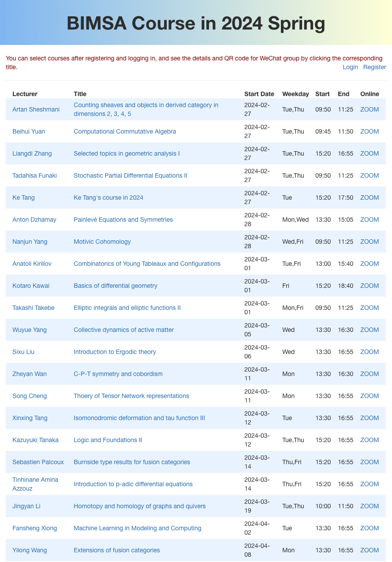
Task: Open C-P-T symmetry and cobordism course
Action: 118,374
